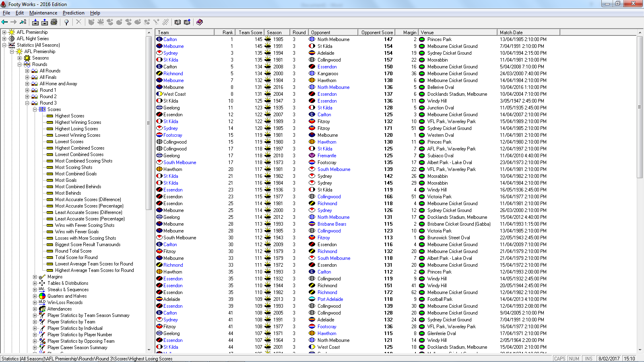The image size is (644, 362).
Task: Click the Port Adelaide team logo
Action: tap(312, 299)
